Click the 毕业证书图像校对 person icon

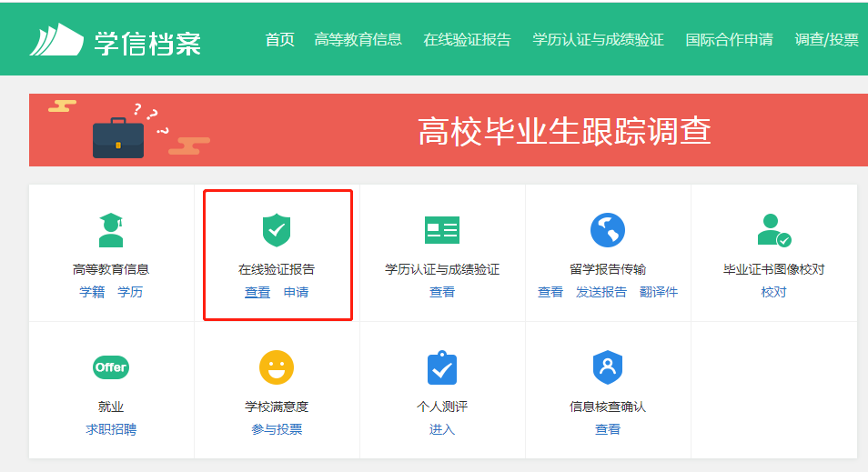(773, 230)
